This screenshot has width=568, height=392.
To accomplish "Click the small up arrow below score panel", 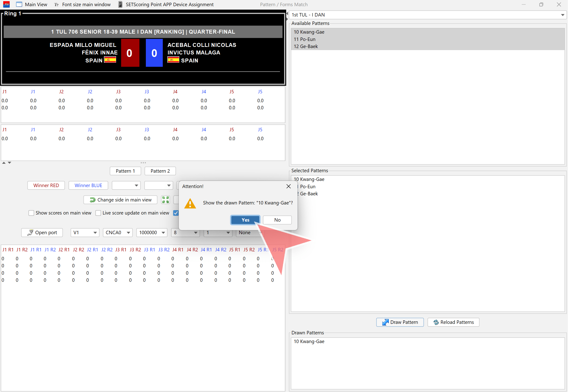I will click(x=4, y=163).
